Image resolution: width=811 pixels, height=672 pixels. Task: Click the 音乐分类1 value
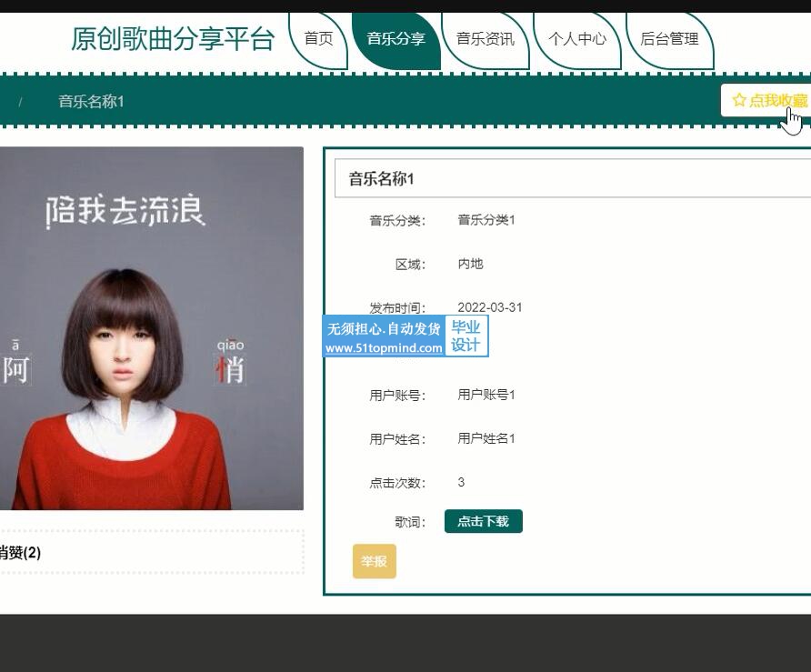(486, 220)
